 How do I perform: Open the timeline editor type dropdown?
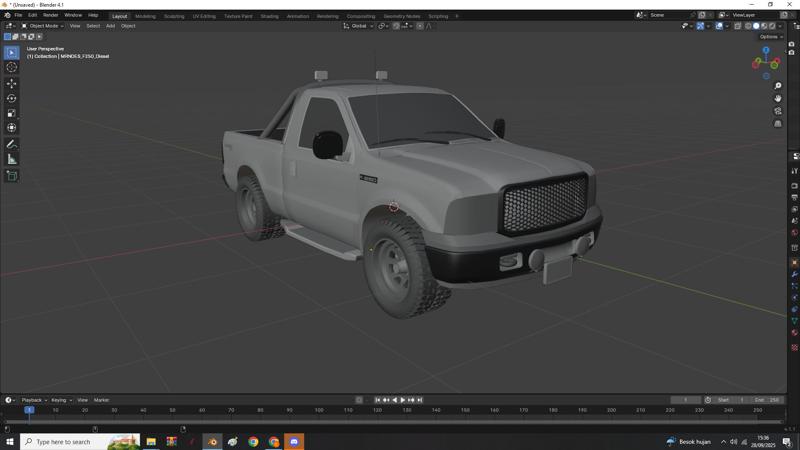(x=10, y=400)
